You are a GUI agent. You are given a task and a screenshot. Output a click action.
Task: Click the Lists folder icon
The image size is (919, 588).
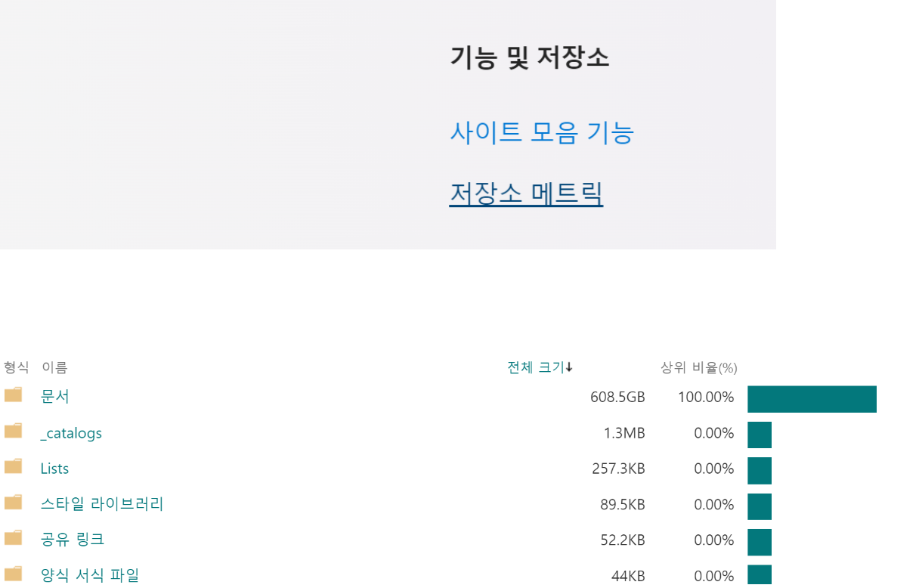[13, 466]
